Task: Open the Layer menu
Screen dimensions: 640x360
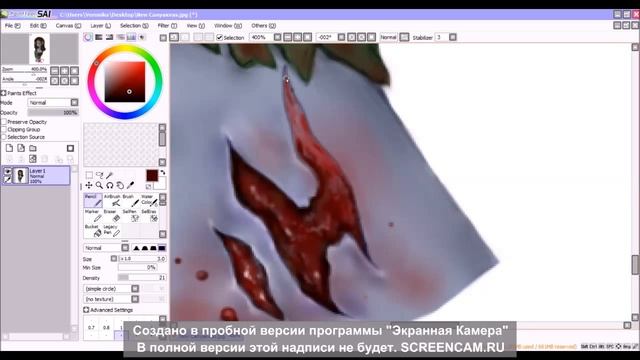Action: pos(100,25)
